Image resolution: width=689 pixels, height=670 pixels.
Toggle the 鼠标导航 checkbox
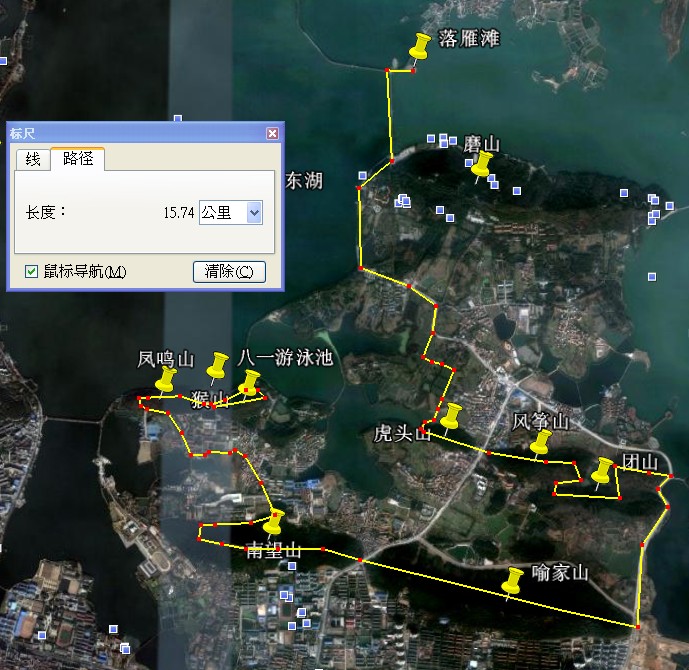[x=31, y=272]
